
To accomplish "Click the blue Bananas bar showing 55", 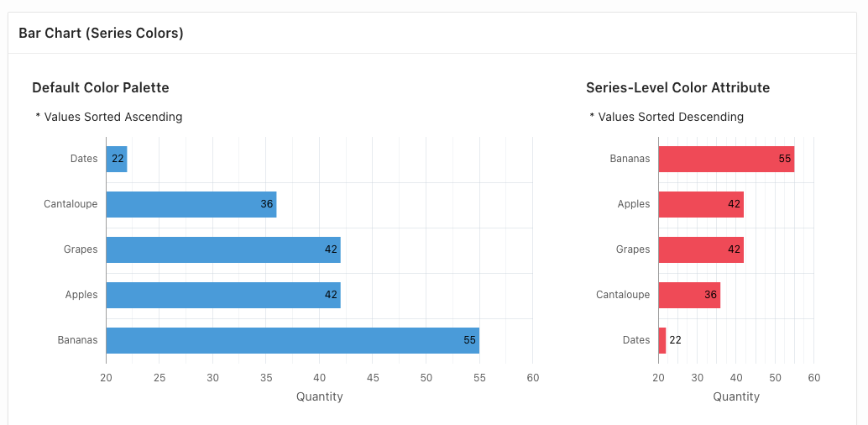I will (293, 340).
